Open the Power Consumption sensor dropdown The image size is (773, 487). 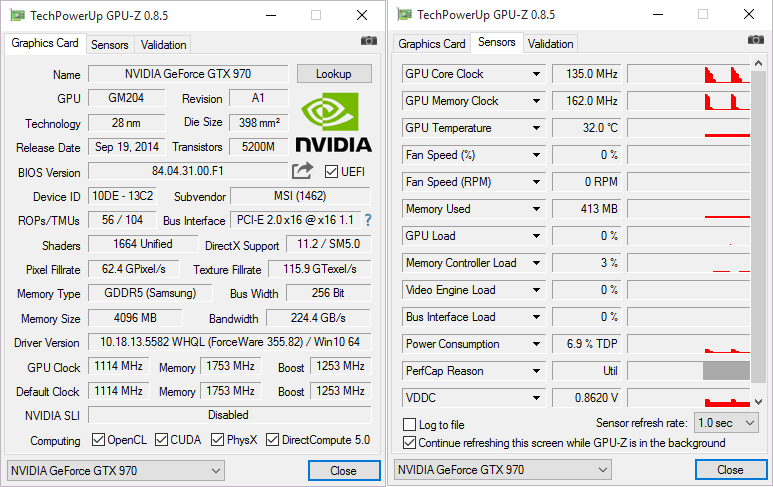pos(536,344)
